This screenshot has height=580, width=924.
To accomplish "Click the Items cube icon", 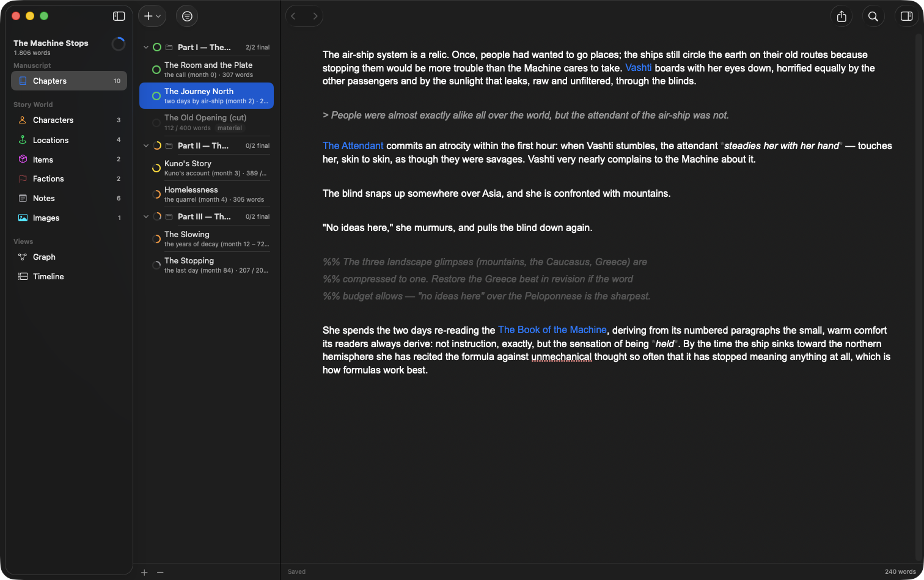I will pos(23,160).
